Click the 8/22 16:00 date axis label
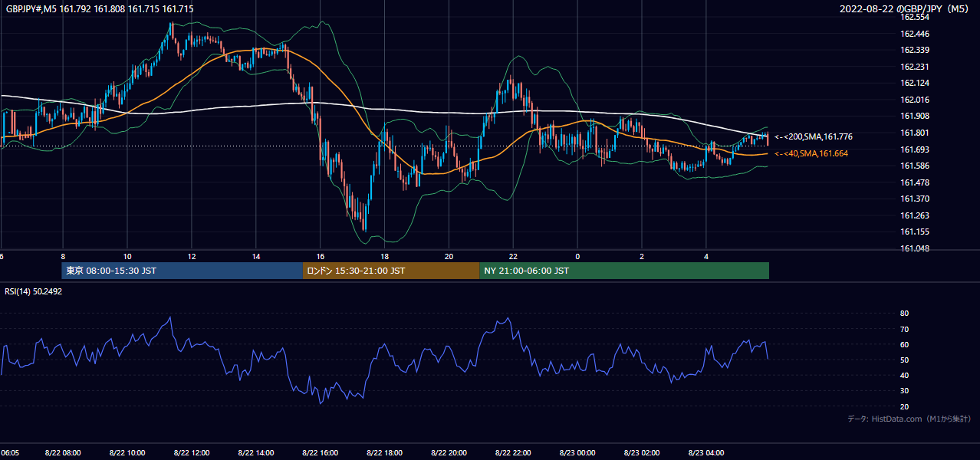The image size is (980, 460). click(x=321, y=453)
